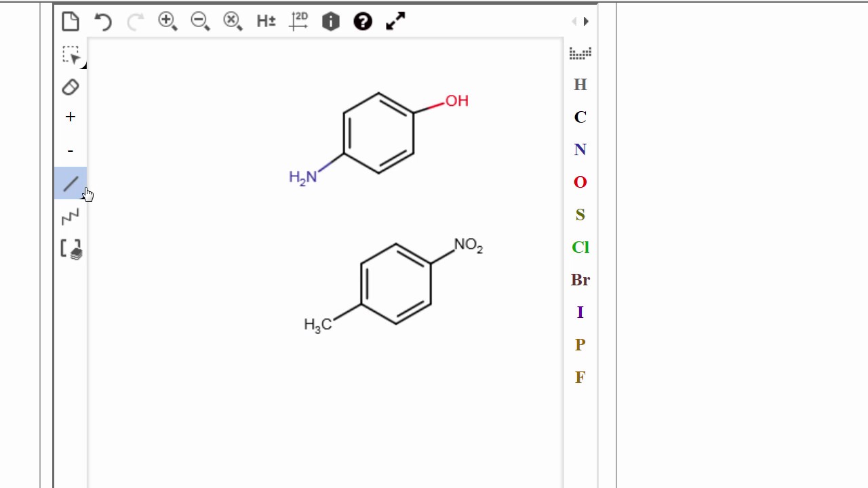The width and height of the screenshot is (868, 488).
Task: Open the templates and brackets tool
Action: [x=71, y=249]
